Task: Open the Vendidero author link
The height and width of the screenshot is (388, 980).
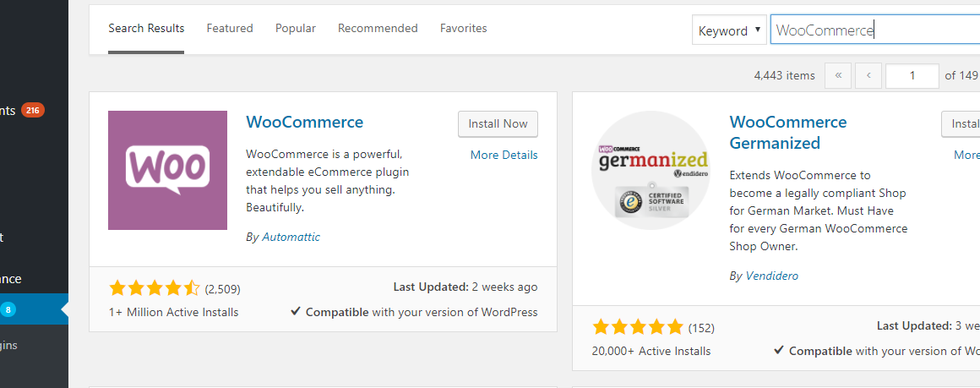Action: click(772, 276)
